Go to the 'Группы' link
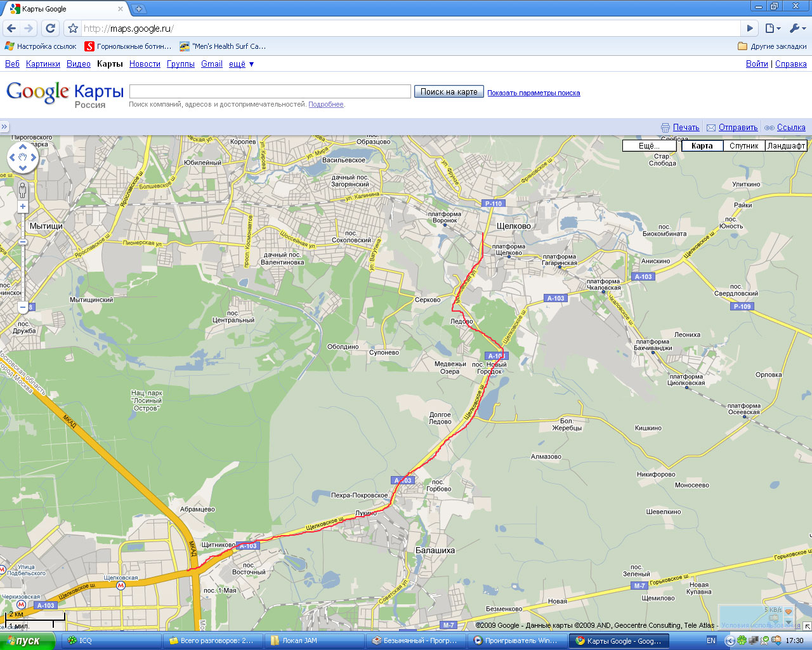Screen dimensions: 812x650 click(x=181, y=64)
